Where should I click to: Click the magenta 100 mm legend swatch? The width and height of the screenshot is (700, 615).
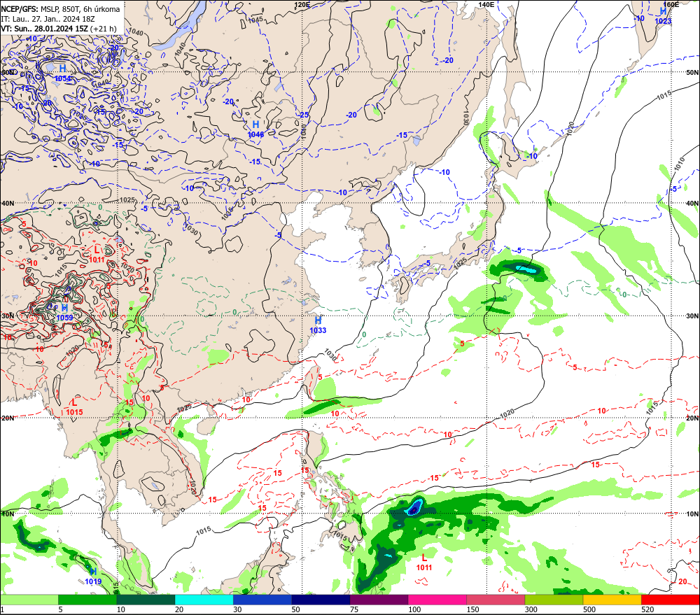(437, 600)
